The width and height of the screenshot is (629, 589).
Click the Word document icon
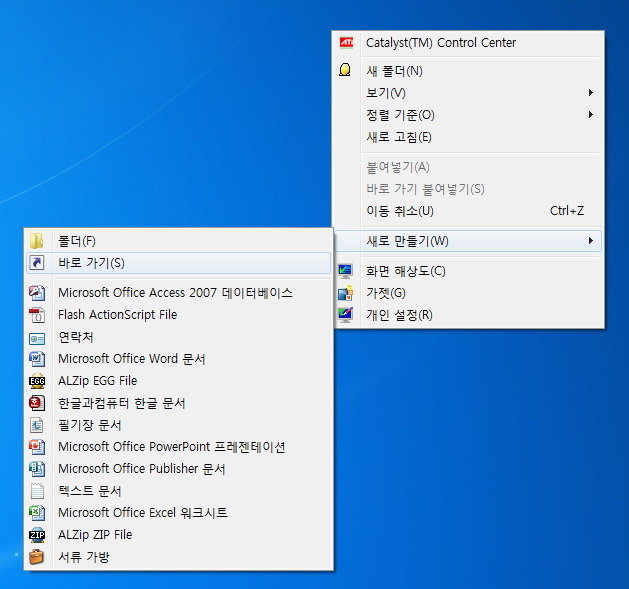coord(37,359)
